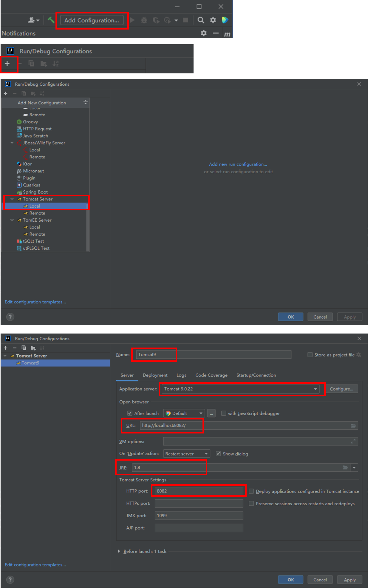This screenshot has height=588, width=368.
Task: Click browser ellipsis button beside Default
Action: pyautogui.click(x=211, y=413)
